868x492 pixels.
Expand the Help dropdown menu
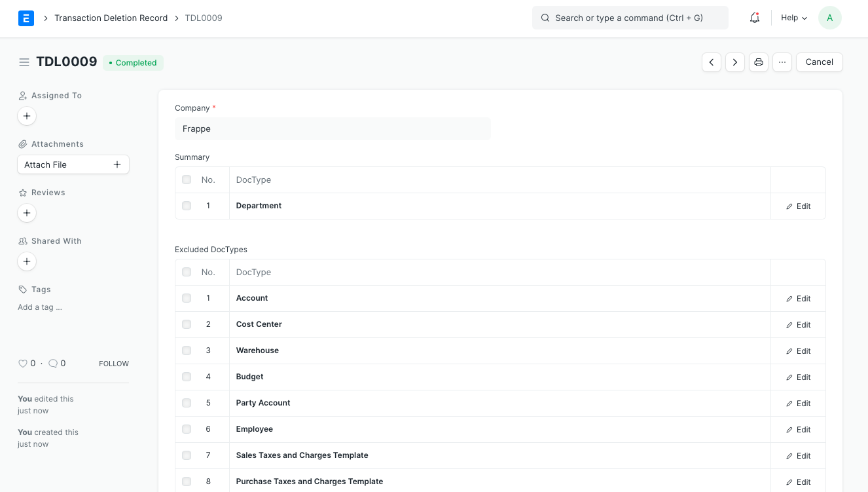pyautogui.click(x=794, y=18)
